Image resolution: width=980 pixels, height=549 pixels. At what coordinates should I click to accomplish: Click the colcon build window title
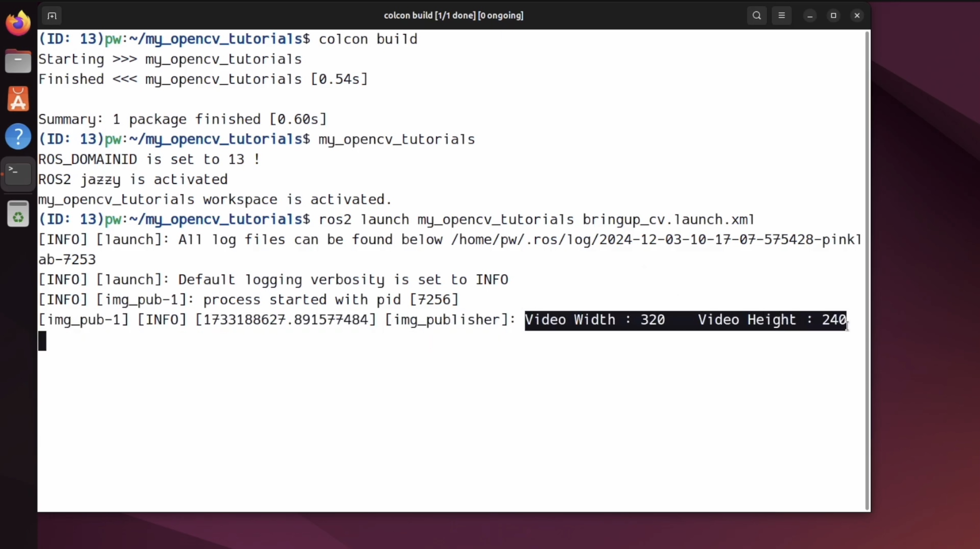tap(453, 16)
